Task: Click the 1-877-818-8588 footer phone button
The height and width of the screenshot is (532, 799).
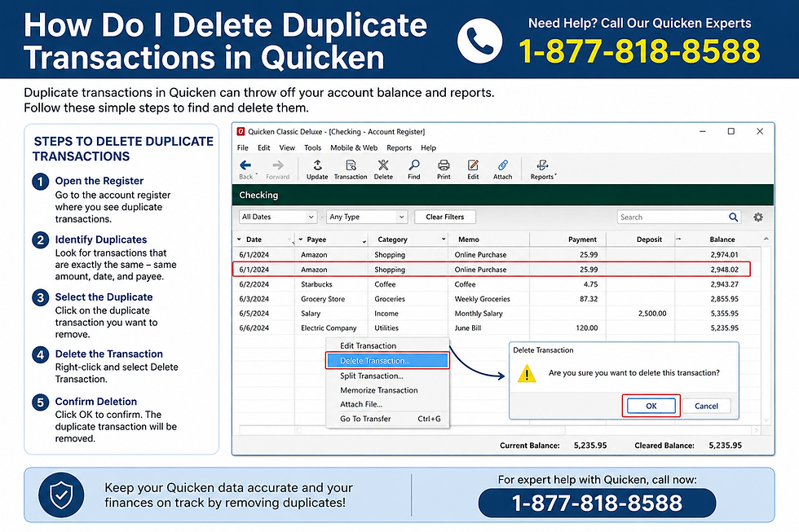Action: [x=597, y=503]
